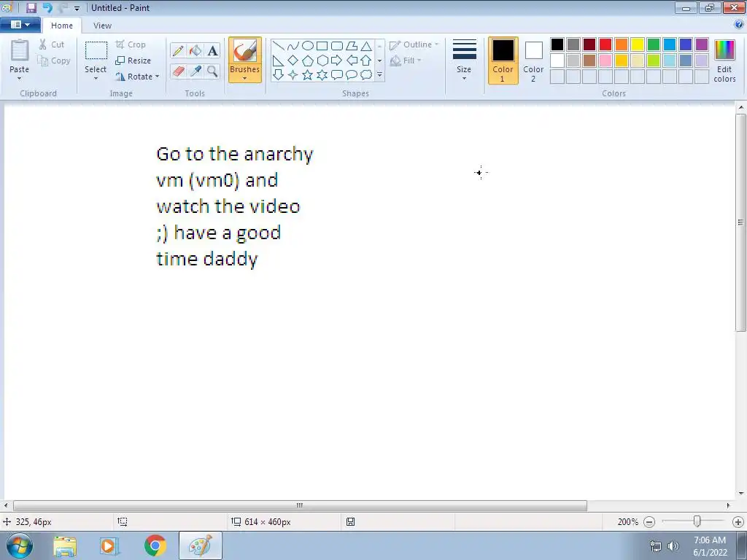Select the Magnifier tool
The width and height of the screenshot is (747, 560).
212,71
